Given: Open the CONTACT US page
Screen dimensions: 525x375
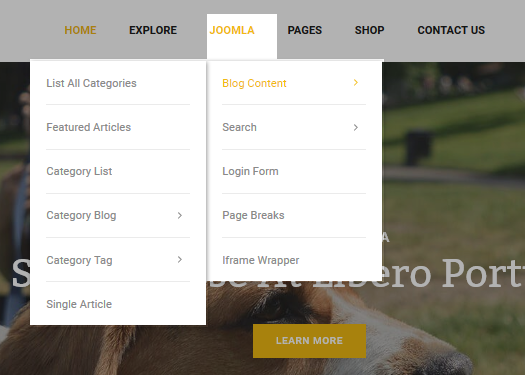Looking at the screenshot, I should (x=451, y=30).
